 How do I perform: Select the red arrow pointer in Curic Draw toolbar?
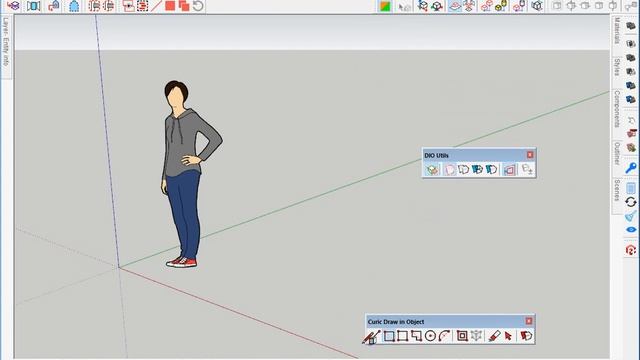pos(508,336)
